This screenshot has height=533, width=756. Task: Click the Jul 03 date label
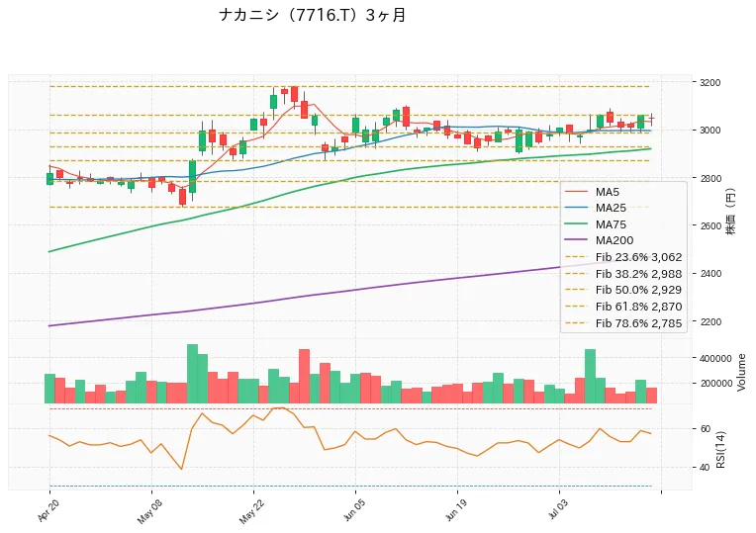(558, 510)
